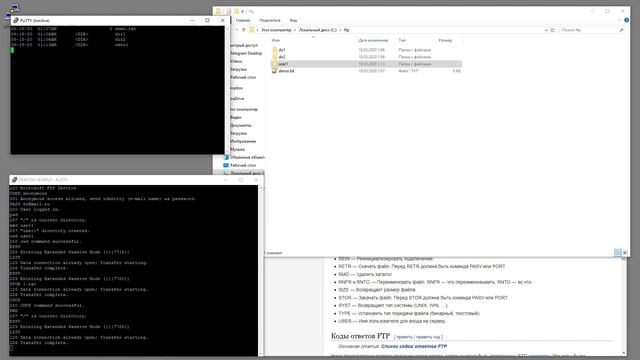Open the dir2 folder in Explorer
This screenshot has height=360, width=640.
(282, 57)
